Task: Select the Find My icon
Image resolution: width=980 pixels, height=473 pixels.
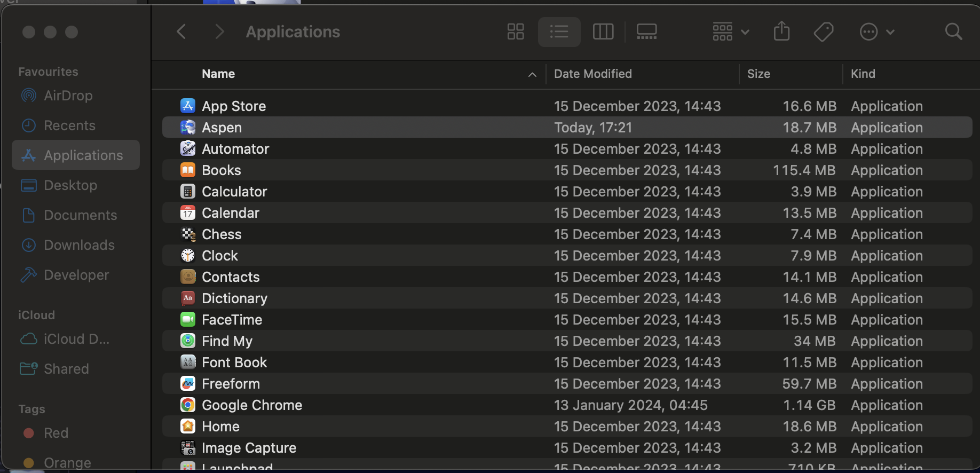Action: (188, 341)
